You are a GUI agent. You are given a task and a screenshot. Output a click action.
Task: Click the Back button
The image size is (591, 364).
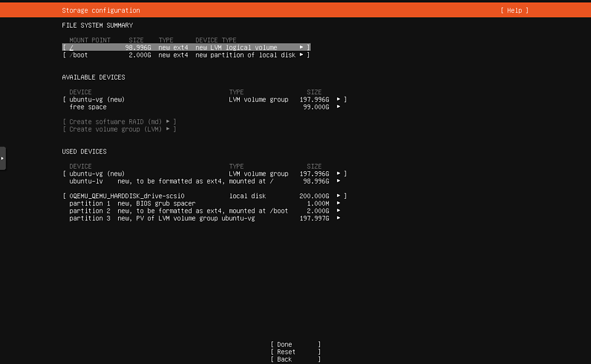(296, 360)
